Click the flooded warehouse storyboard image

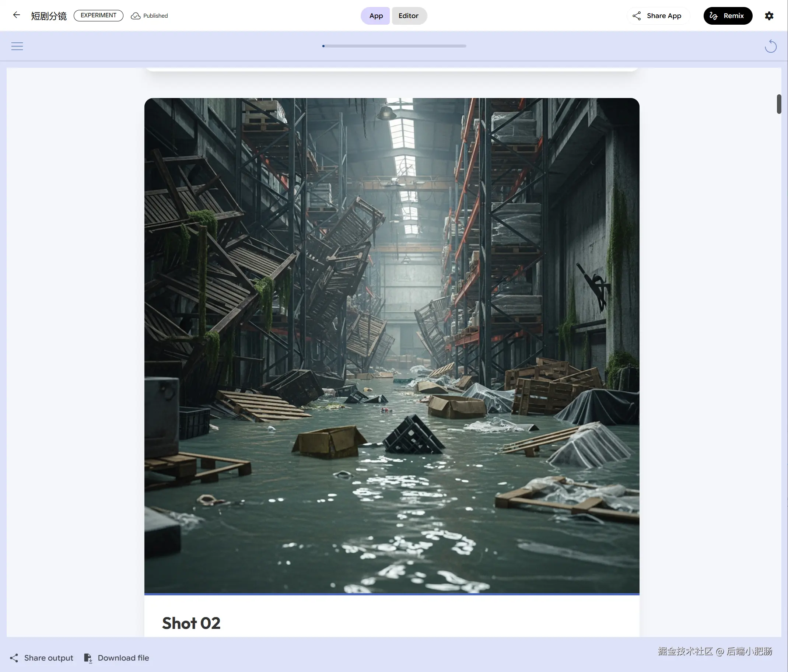(392, 345)
